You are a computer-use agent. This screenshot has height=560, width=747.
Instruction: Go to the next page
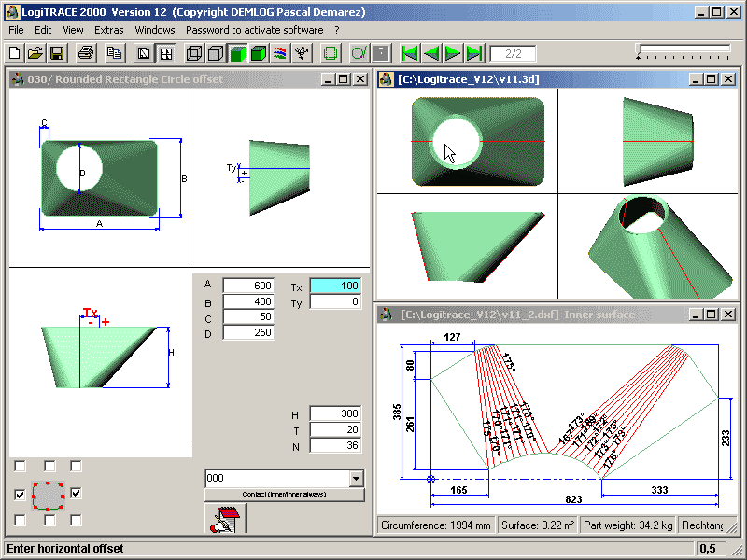[453, 53]
